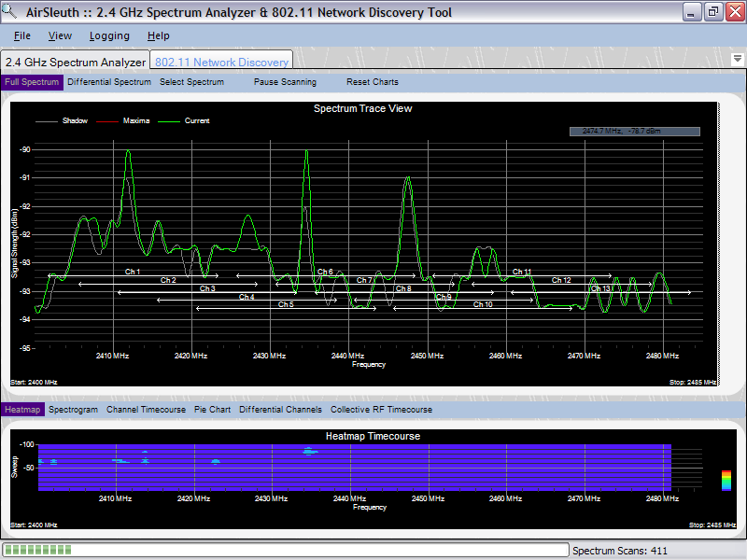Image resolution: width=747 pixels, height=560 pixels.
Task: Click the Ch 11 channel label
Action: (x=522, y=272)
